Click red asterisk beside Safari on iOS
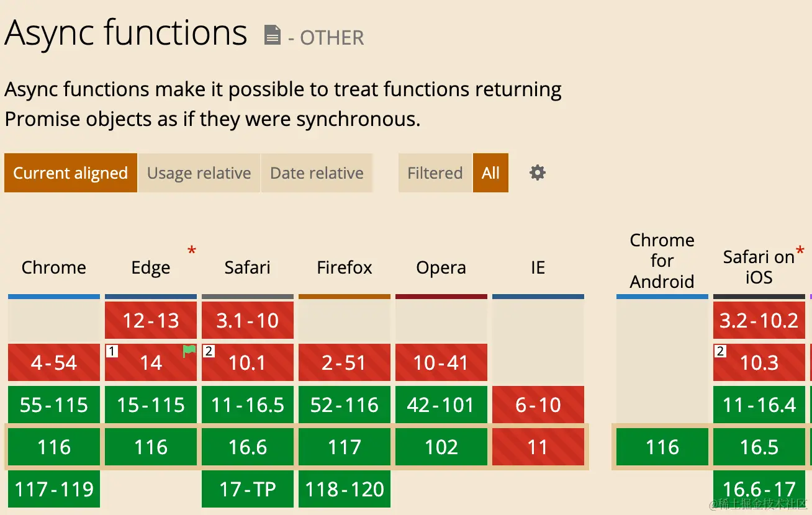Screen dimensions: 812x515 (x=800, y=251)
